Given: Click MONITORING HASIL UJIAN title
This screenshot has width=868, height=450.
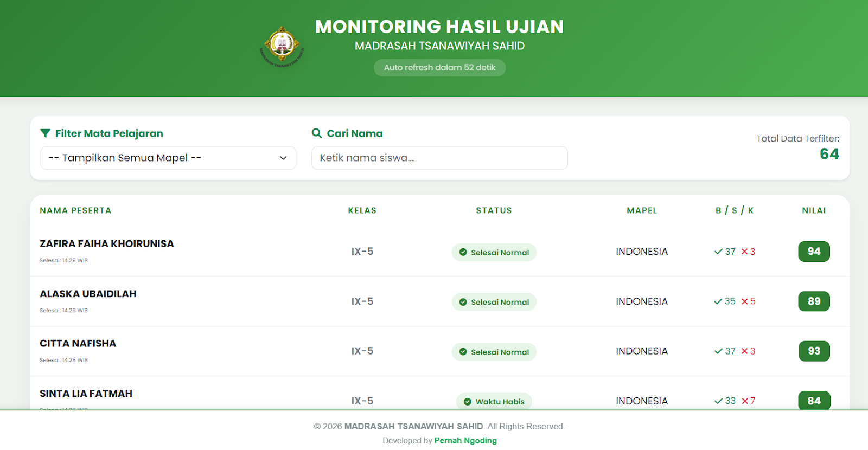Looking at the screenshot, I should coord(439,27).
